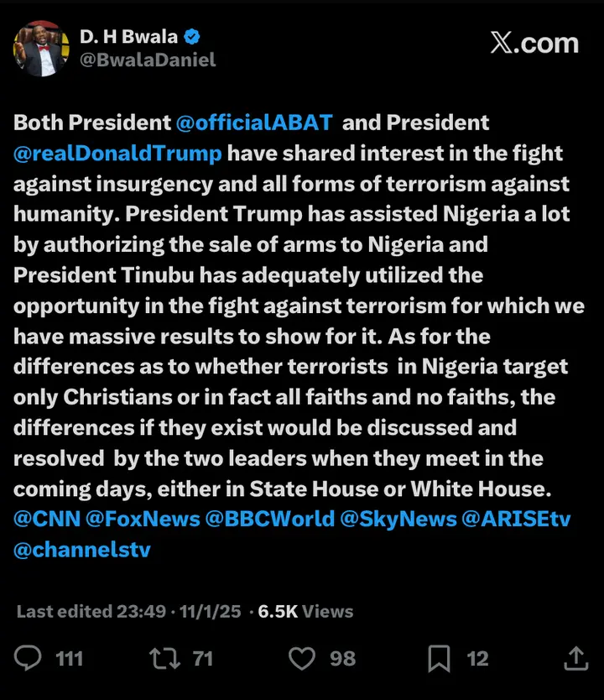Screen dimensions: 604x700
Task: Click the X.com logo
Action: pyautogui.click(x=534, y=43)
